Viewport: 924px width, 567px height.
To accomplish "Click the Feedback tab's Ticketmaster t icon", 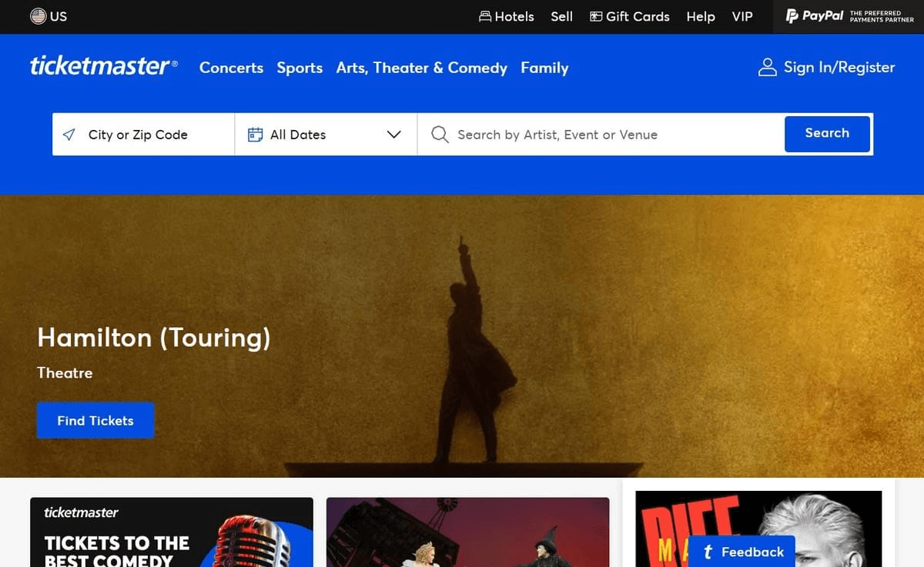I will tap(707, 551).
